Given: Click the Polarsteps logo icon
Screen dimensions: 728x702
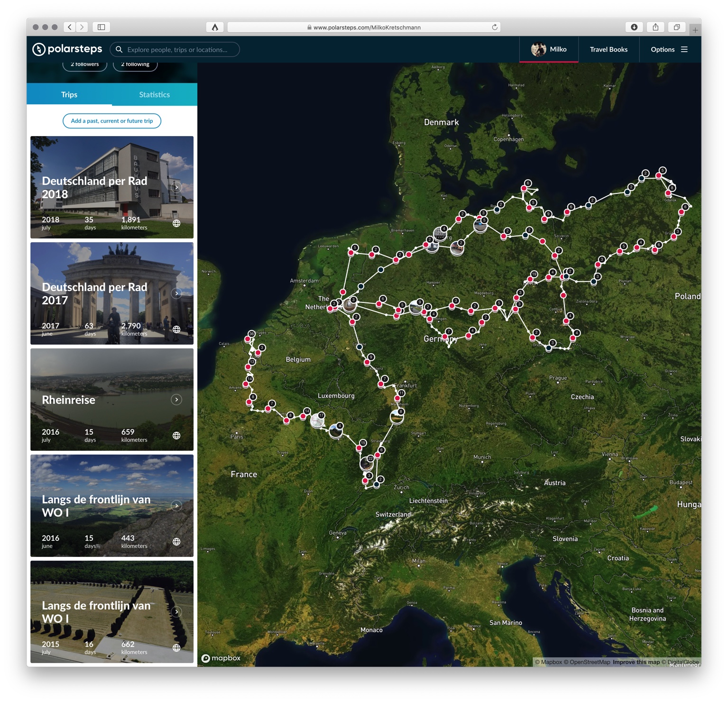Looking at the screenshot, I should point(38,49).
